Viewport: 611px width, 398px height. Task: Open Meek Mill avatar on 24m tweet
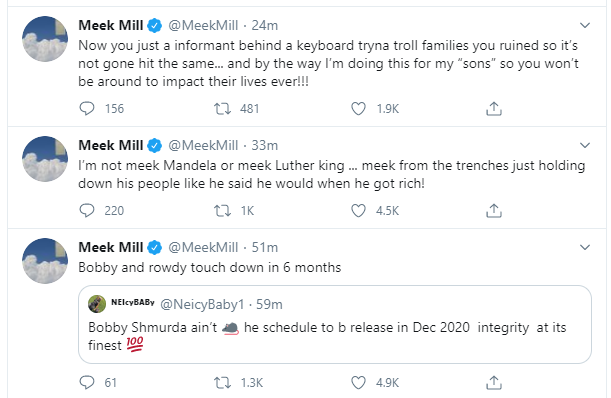pyautogui.click(x=45, y=39)
